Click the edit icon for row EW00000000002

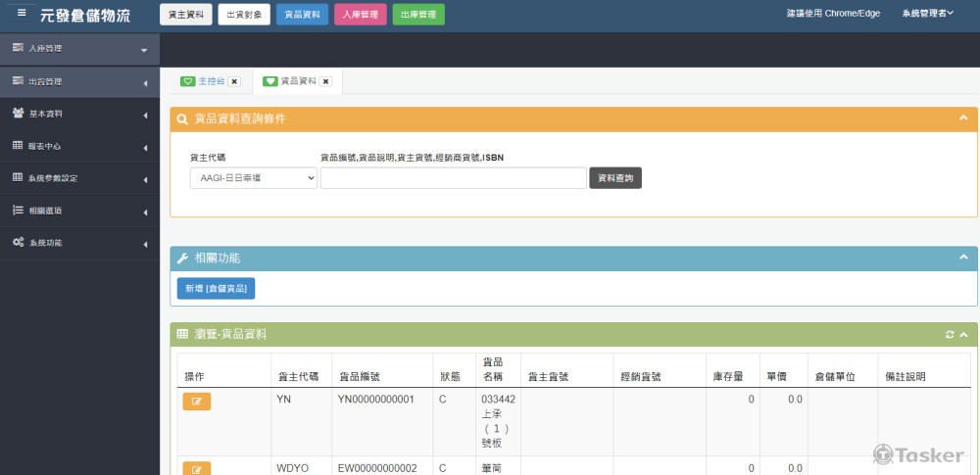(196, 469)
